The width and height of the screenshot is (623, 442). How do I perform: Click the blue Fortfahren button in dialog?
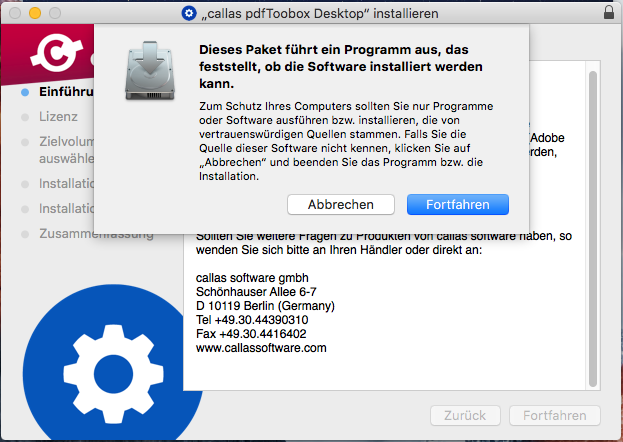(457, 204)
